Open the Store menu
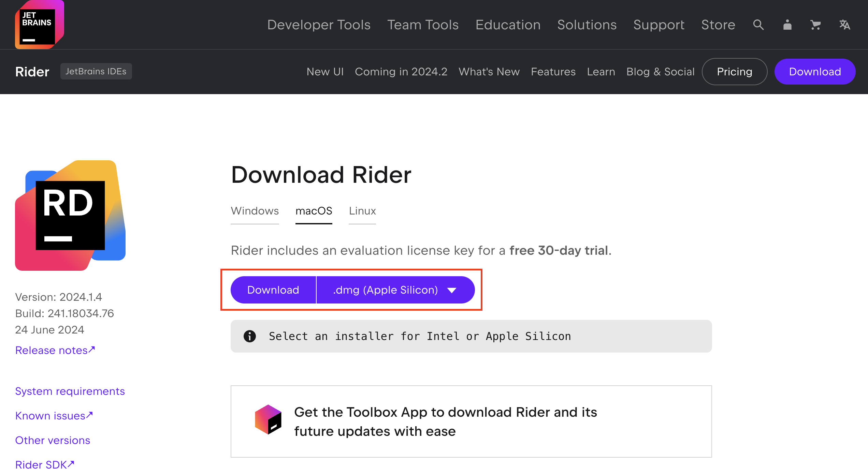The image size is (868, 474). [x=718, y=25]
